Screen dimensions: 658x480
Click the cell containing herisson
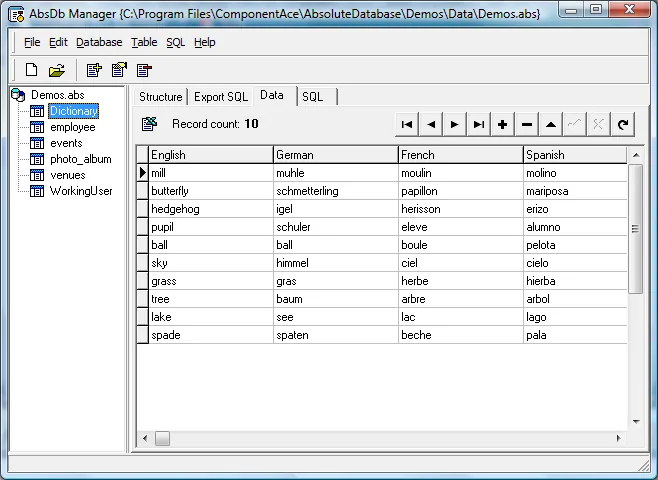coord(461,209)
